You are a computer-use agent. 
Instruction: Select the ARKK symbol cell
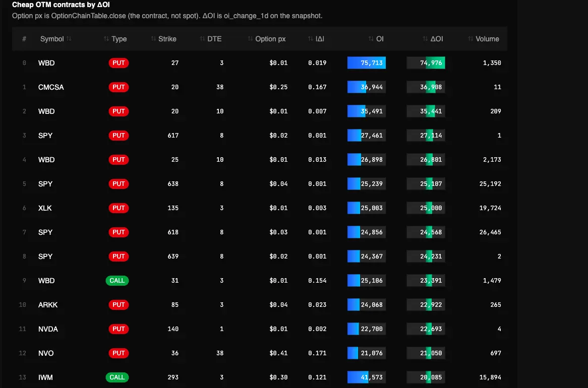(x=48, y=305)
